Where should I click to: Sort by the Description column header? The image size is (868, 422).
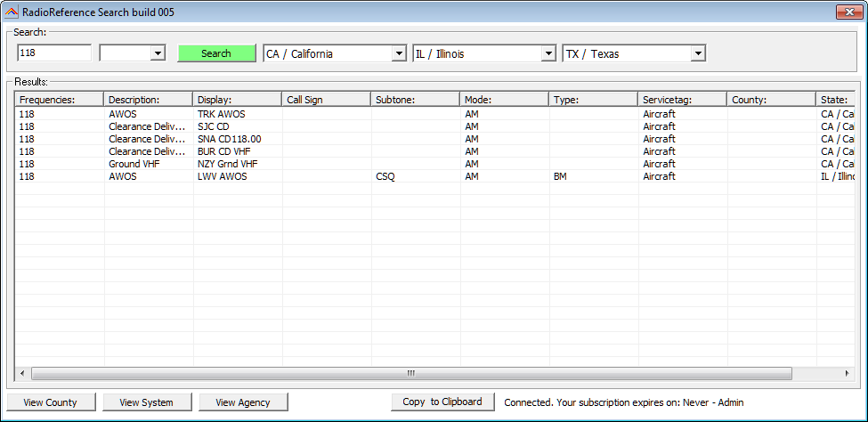pyautogui.click(x=149, y=100)
